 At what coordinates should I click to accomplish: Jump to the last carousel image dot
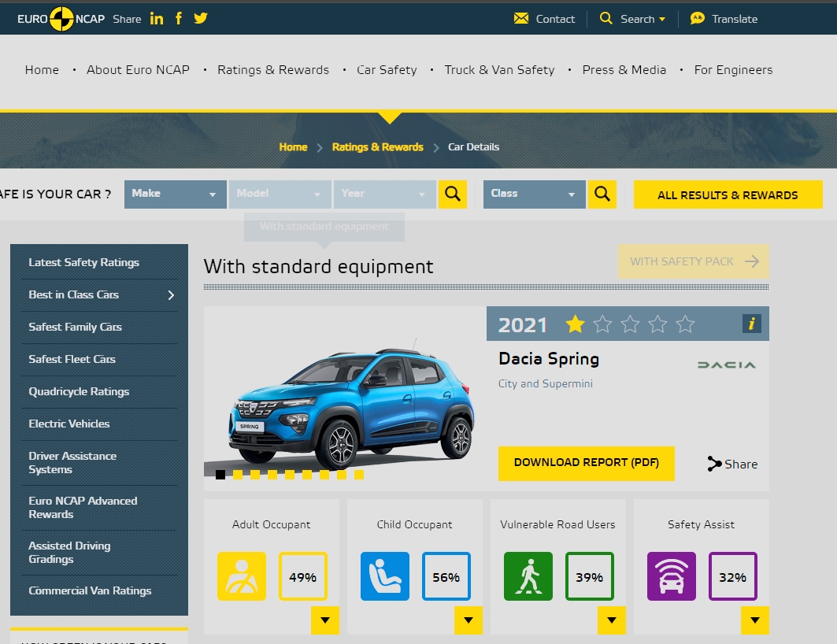(x=359, y=475)
